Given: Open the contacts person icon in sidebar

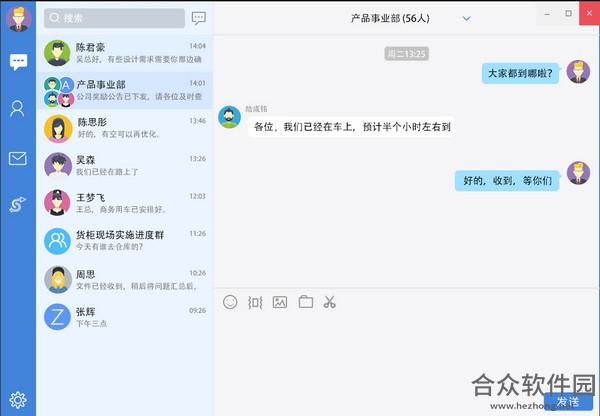Looking at the screenshot, I should (17, 109).
